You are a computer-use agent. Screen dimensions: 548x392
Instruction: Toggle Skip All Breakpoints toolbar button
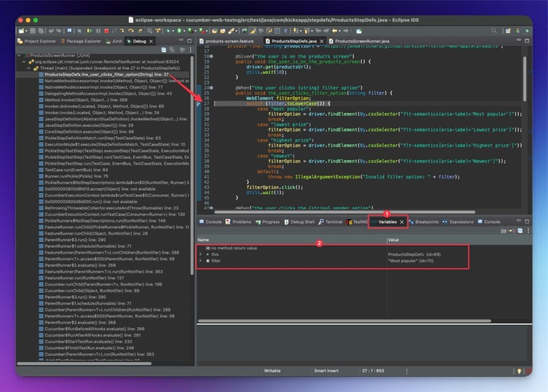[79, 30]
